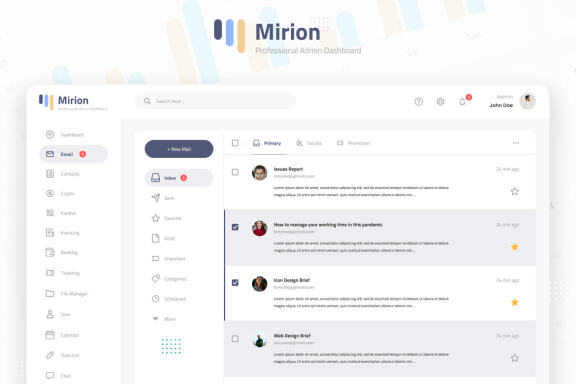Click the John Doe profile avatar
Image resolution: width=576 pixels, height=384 pixels.
[528, 101]
